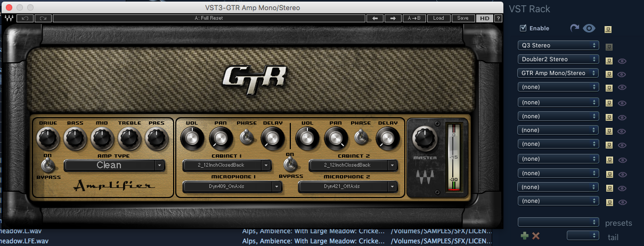The height and width of the screenshot is (246, 644).
Task: Load previous preset with left arrow
Action: [x=375, y=18]
